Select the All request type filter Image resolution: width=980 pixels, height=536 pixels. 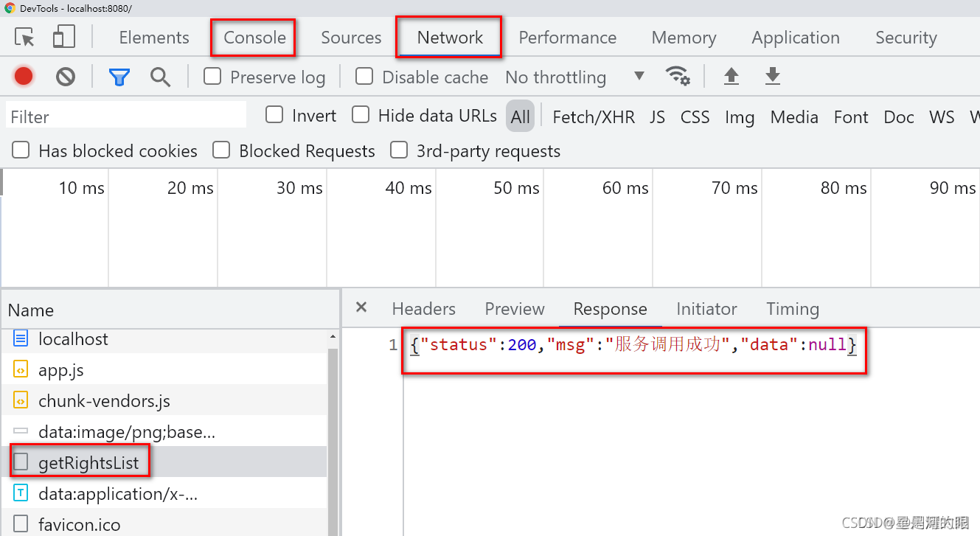(520, 116)
